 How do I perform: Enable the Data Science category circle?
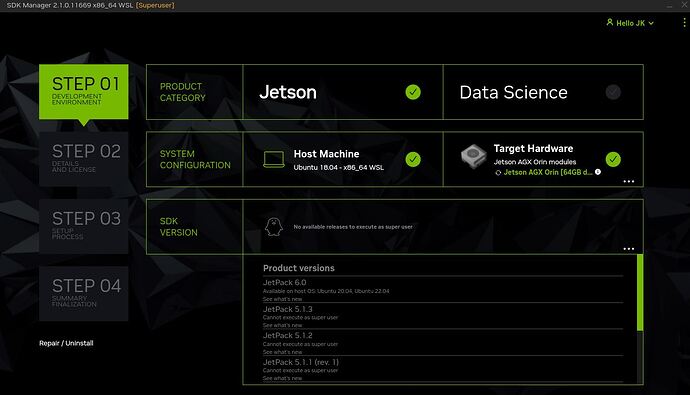613,92
